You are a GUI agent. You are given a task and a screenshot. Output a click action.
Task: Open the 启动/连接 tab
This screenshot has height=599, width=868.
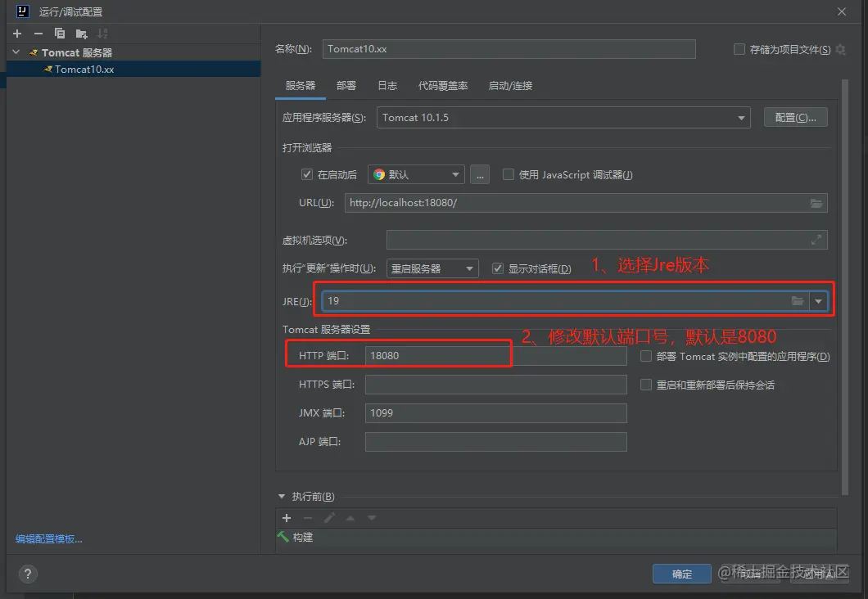tap(510, 86)
